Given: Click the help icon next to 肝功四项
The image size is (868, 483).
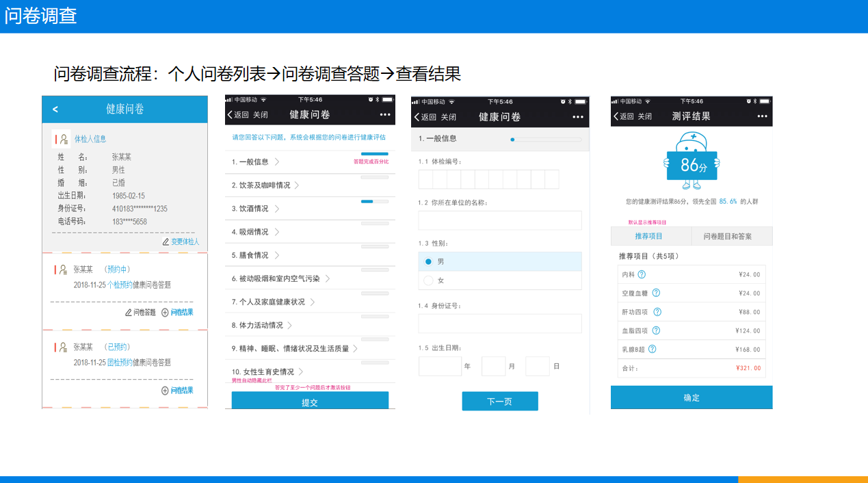Looking at the screenshot, I should click(x=657, y=312).
